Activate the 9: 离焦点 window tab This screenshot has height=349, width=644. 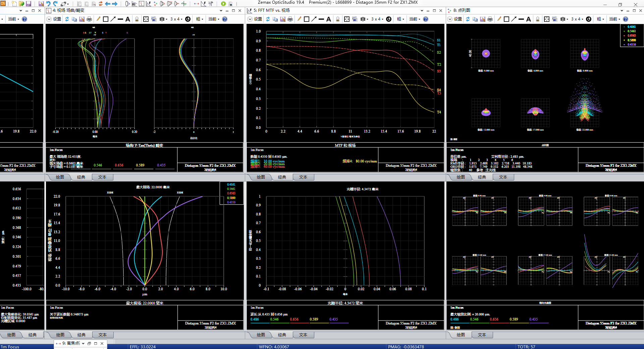tap(71, 343)
